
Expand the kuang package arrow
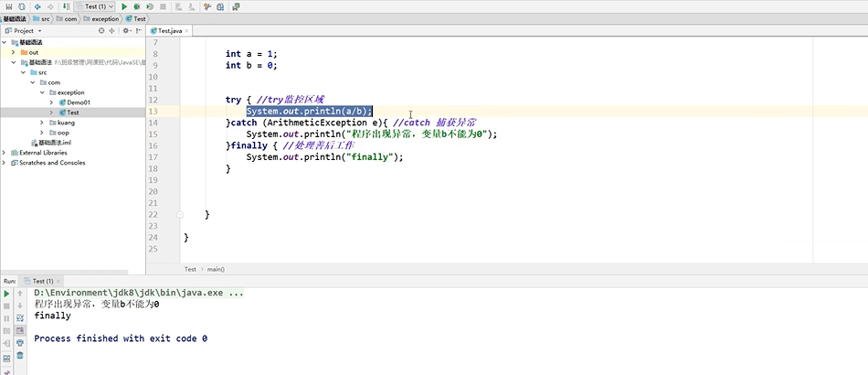(42, 123)
